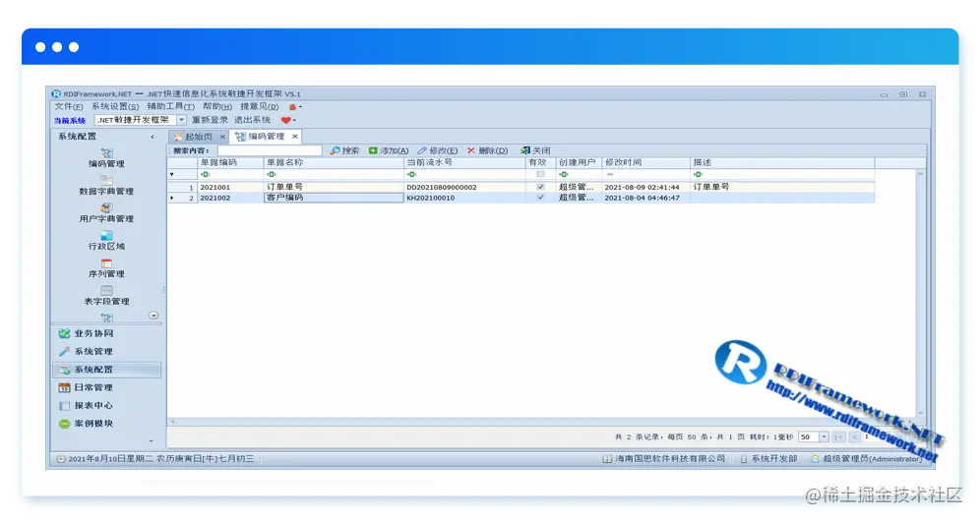
Task: Close the 起始页 tab
Action: (222, 137)
